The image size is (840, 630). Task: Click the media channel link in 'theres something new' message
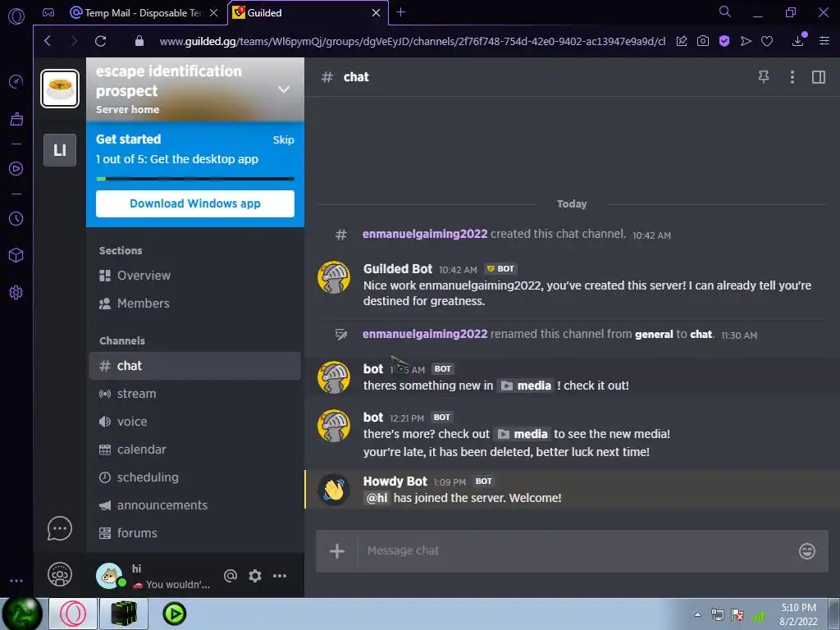pos(526,386)
